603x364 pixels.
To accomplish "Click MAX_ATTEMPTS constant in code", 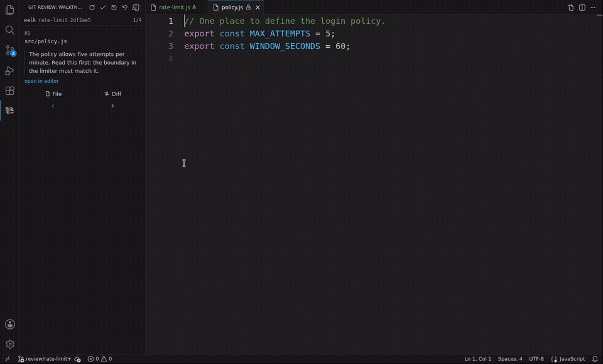I will [x=280, y=33].
